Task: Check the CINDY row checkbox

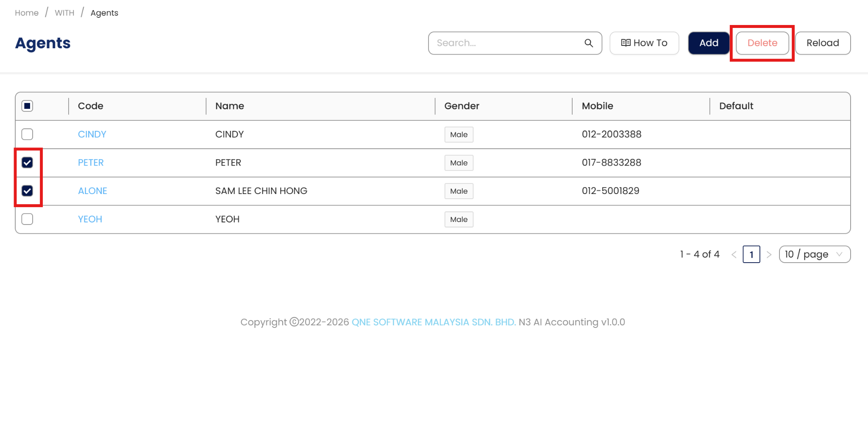Action: coord(28,134)
